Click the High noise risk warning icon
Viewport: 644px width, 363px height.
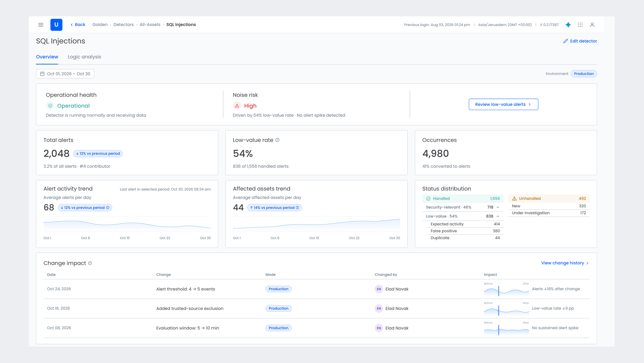[237, 106]
